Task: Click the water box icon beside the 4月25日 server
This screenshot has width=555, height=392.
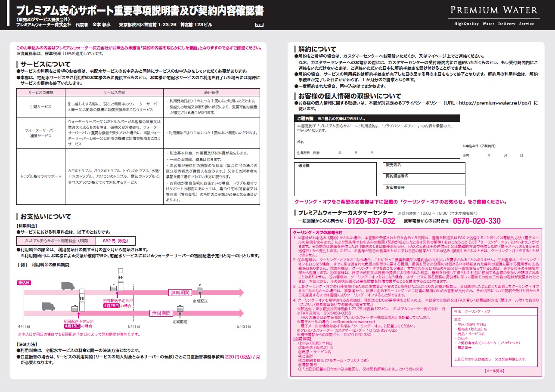Action: 113,288
